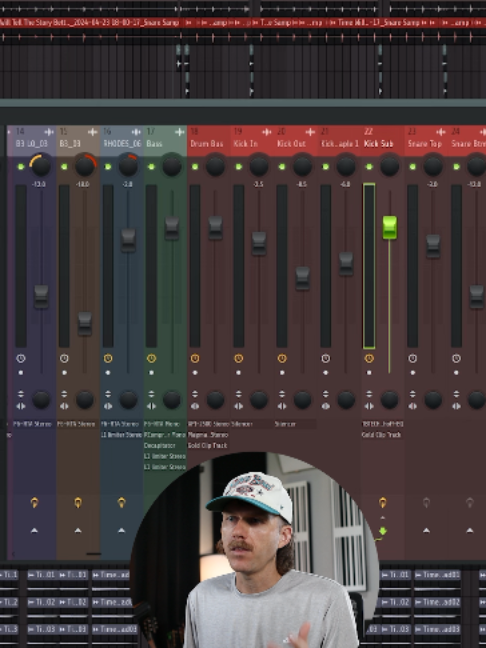Screen dimensions: 486x648
Task: Click the clock icon on Bass track
Action: [151, 358]
